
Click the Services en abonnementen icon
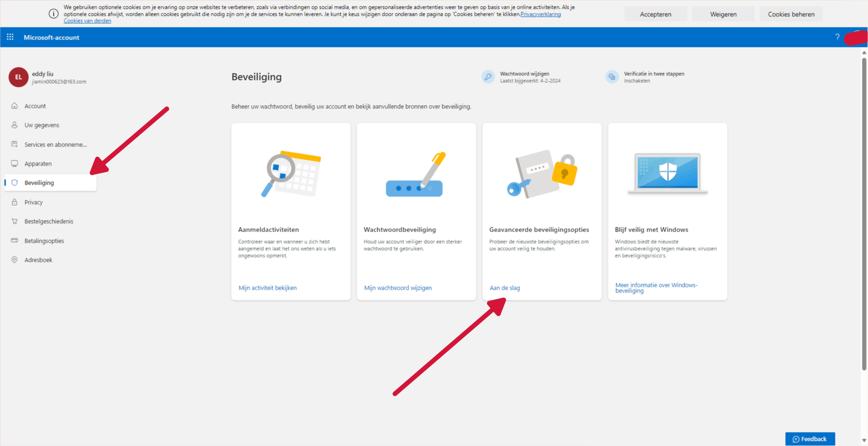14,144
